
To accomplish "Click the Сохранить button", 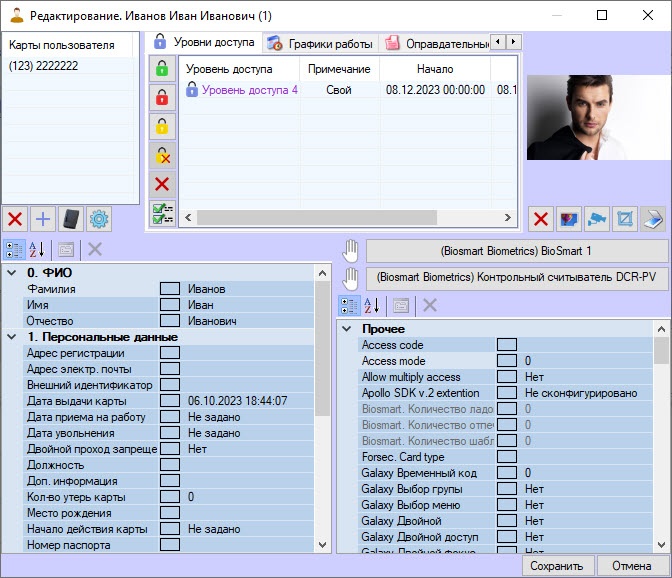I will 557,566.
